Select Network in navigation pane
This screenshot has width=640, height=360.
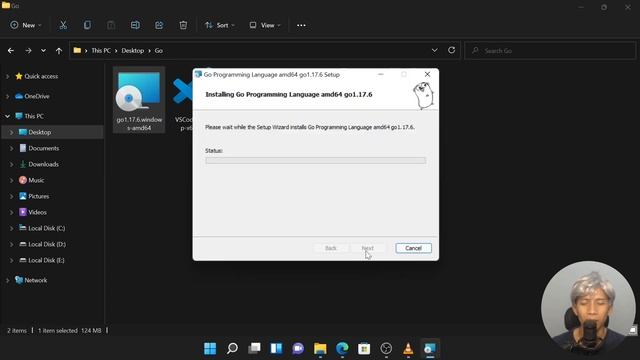(36, 280)
